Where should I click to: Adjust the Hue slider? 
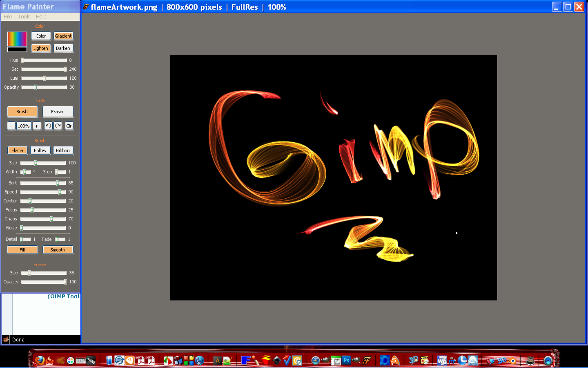coord(44,60)
